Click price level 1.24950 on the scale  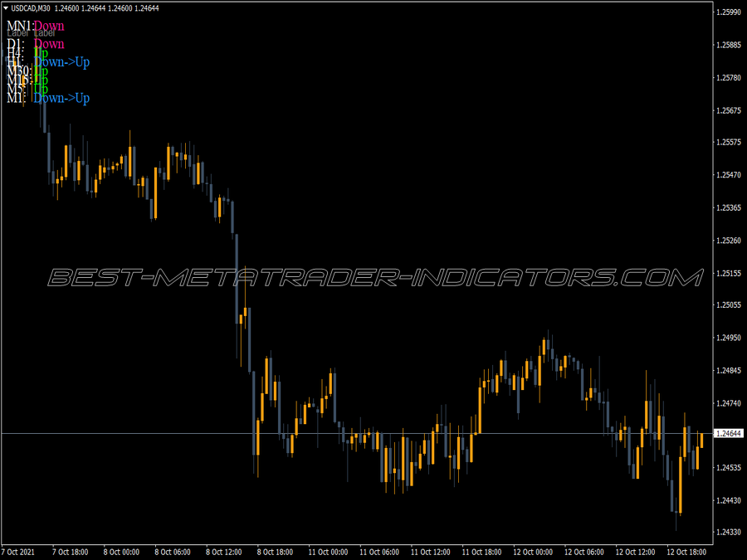tap(729, 338)
